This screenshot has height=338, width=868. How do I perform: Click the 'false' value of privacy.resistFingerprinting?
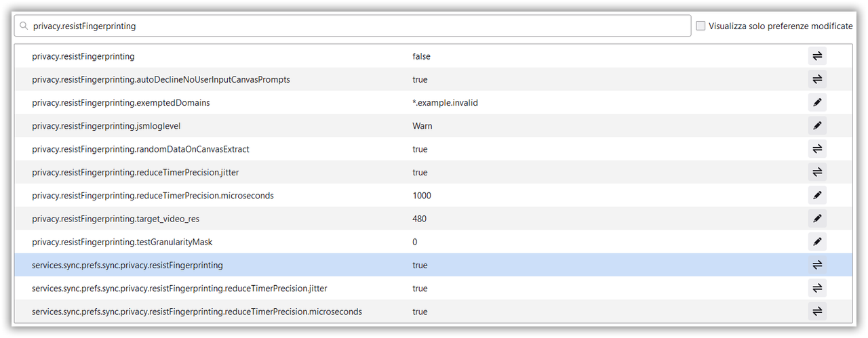point(421,56)
